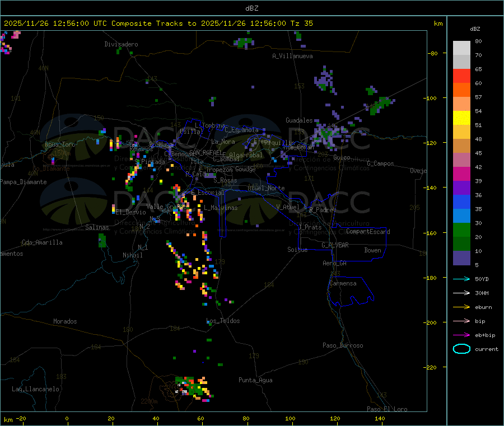
Task: Click the Pampa_Diamante label
Action: click(24, 182)
